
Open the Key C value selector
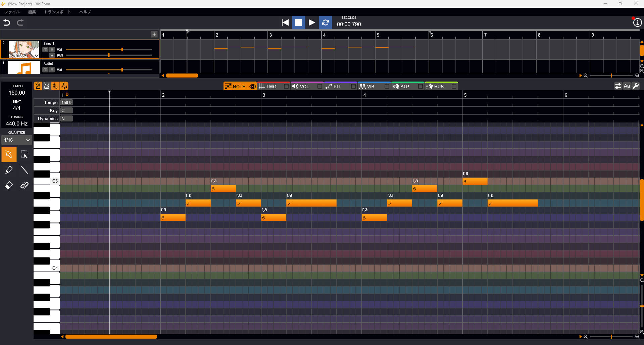[66, 110]
